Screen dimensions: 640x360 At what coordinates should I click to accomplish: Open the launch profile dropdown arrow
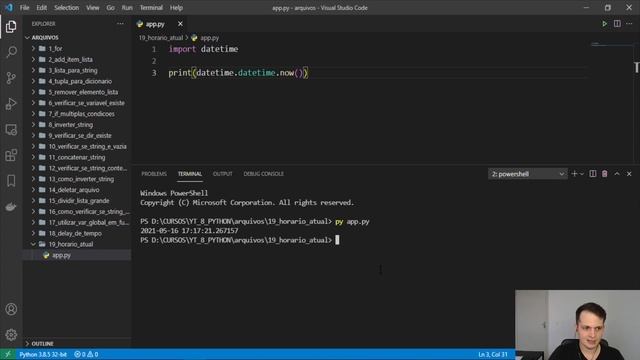pos(582,174)
